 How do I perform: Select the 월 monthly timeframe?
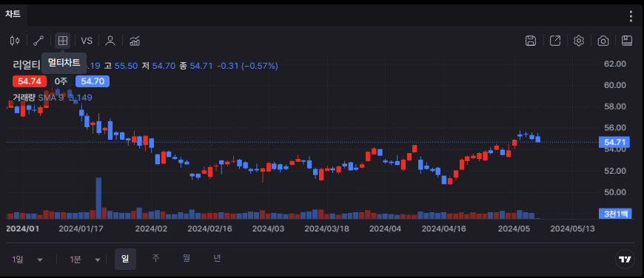click(186, 258)
